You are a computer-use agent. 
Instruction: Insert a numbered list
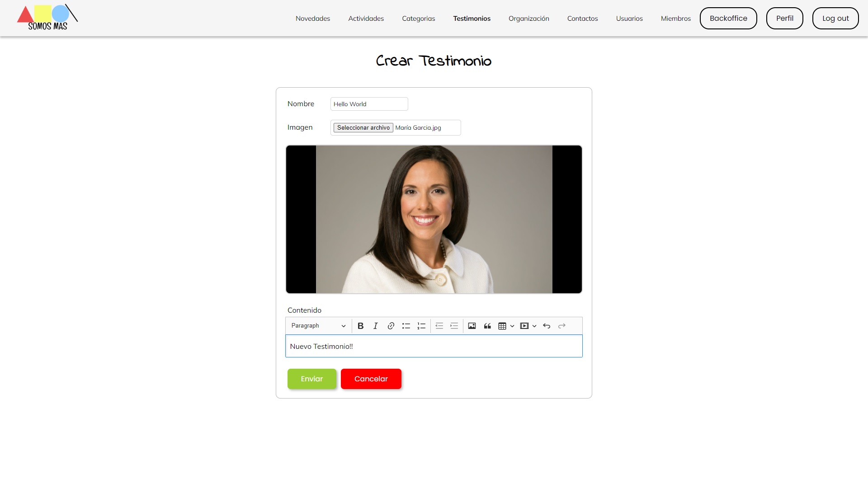click(421, 326)
